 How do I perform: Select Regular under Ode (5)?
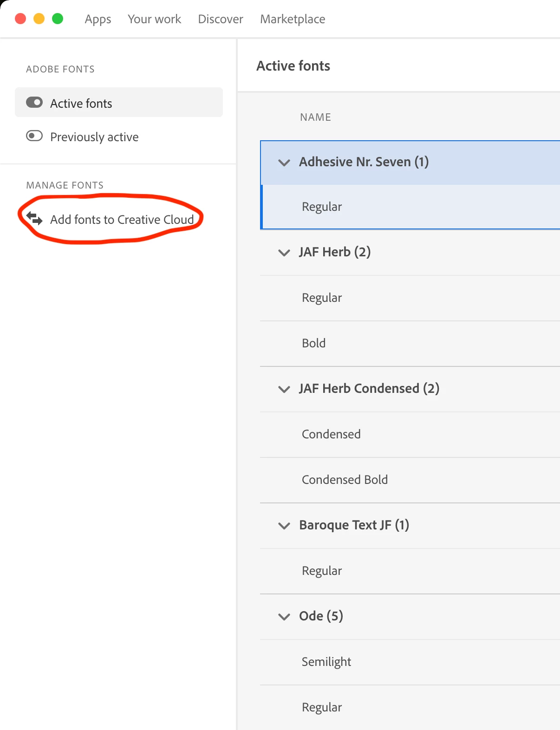click(410, 707)
